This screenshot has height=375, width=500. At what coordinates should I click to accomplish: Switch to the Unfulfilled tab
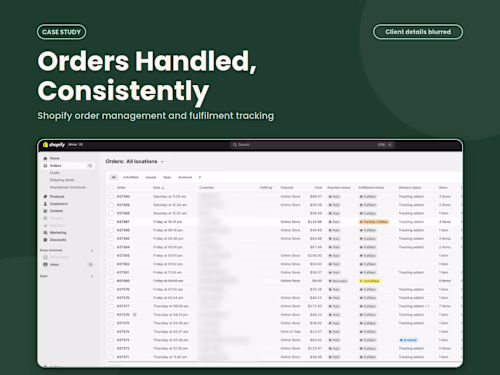[x=130, y=177]
